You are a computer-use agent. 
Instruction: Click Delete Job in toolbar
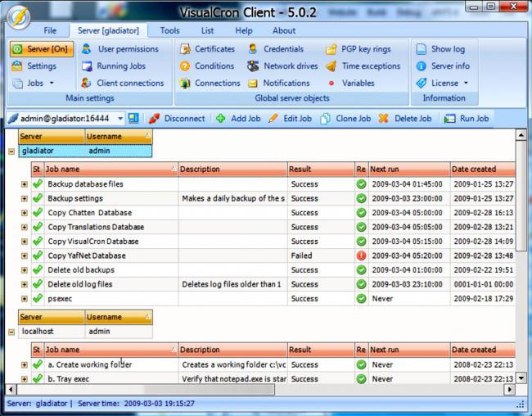[x=405, y=119]
